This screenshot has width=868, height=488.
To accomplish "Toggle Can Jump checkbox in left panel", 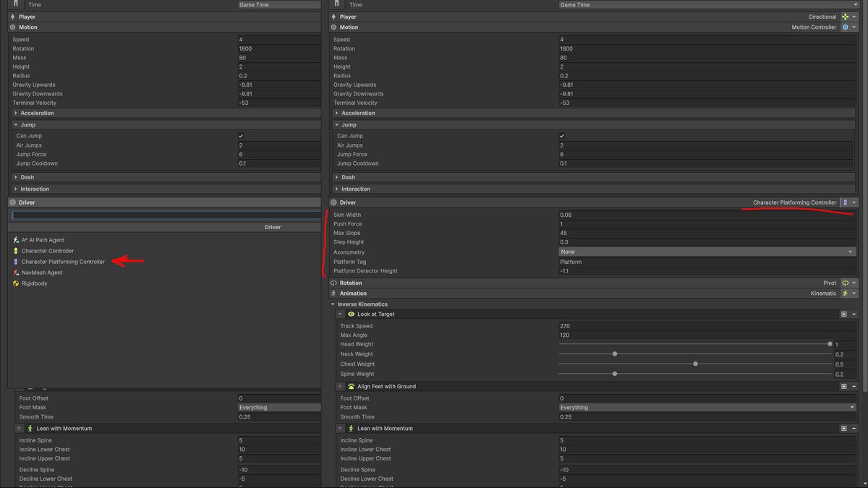I will click(241, 136).
